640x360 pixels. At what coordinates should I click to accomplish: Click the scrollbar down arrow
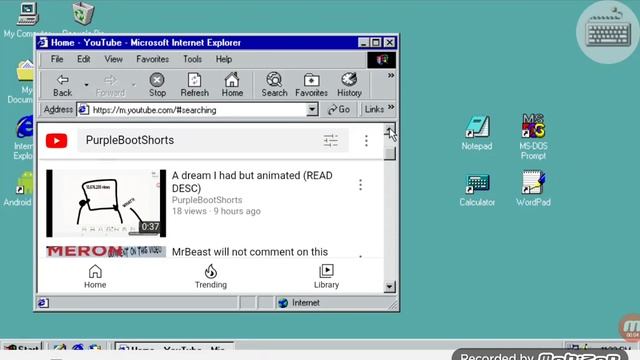pos(389,287)
